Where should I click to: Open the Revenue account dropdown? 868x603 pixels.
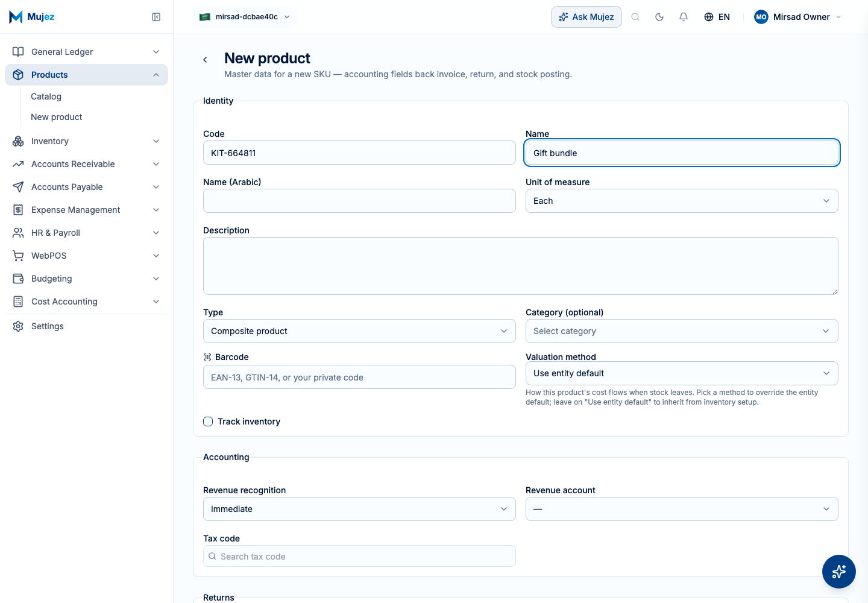click(x=682, y=509)
